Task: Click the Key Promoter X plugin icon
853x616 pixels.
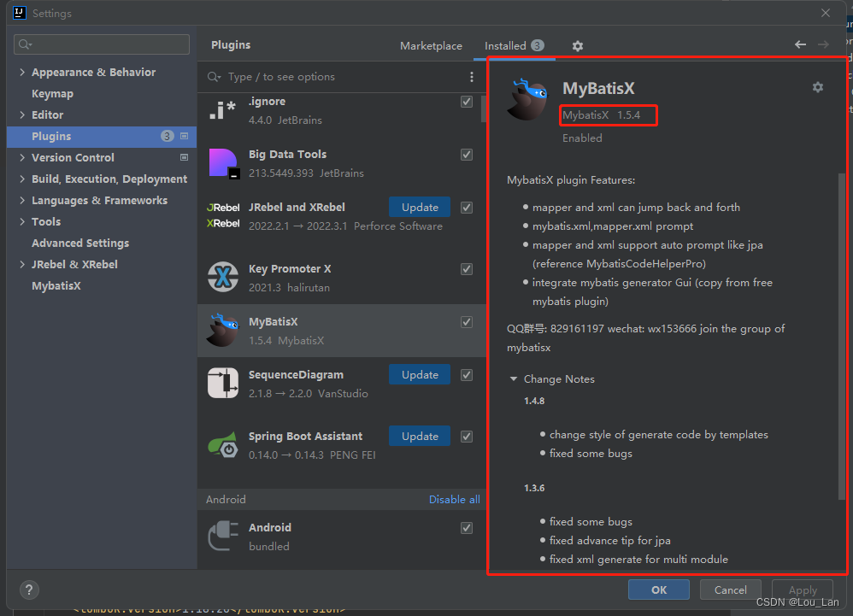Action: (x=223, y=278)
